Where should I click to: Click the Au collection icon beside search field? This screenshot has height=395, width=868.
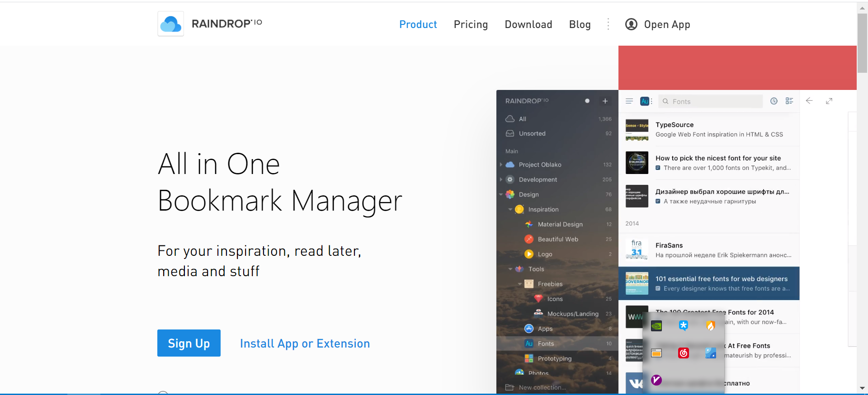[645, 101]
